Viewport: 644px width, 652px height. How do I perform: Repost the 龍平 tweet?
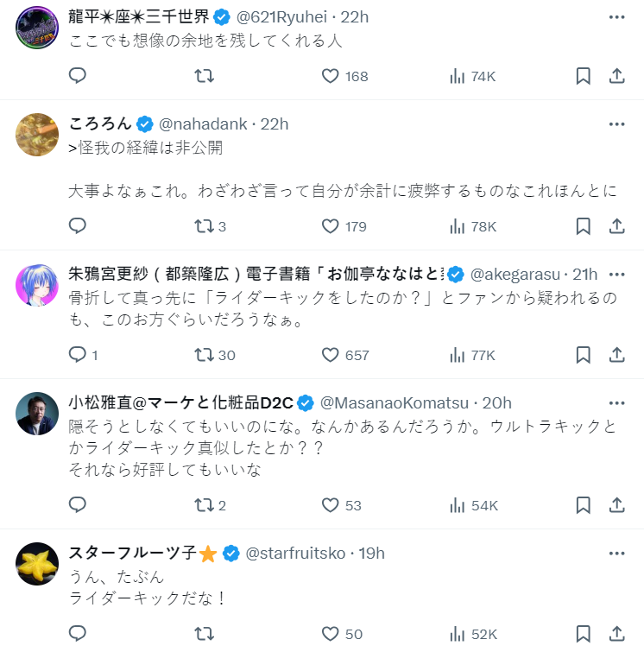204,76
